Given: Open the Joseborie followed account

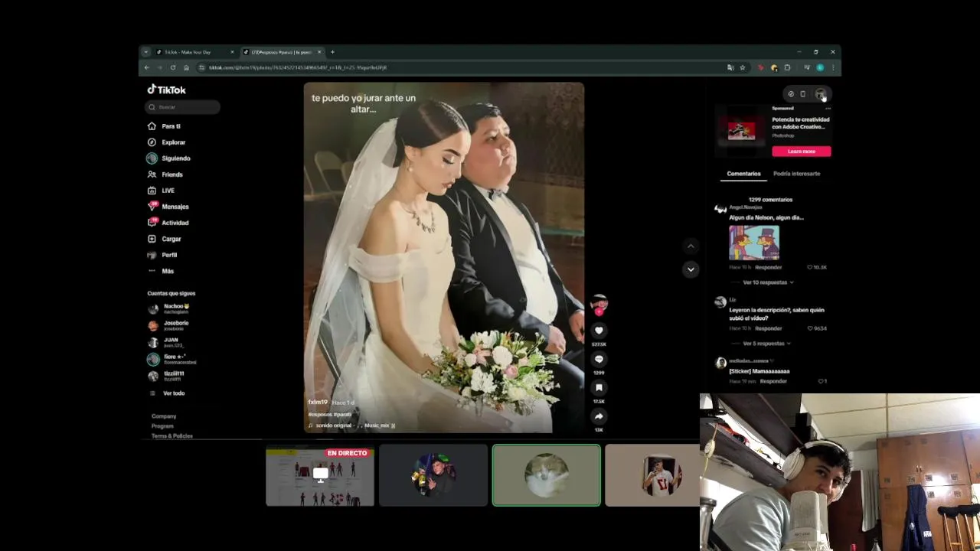Looking at the screenshot, I should tap(170, 324).
